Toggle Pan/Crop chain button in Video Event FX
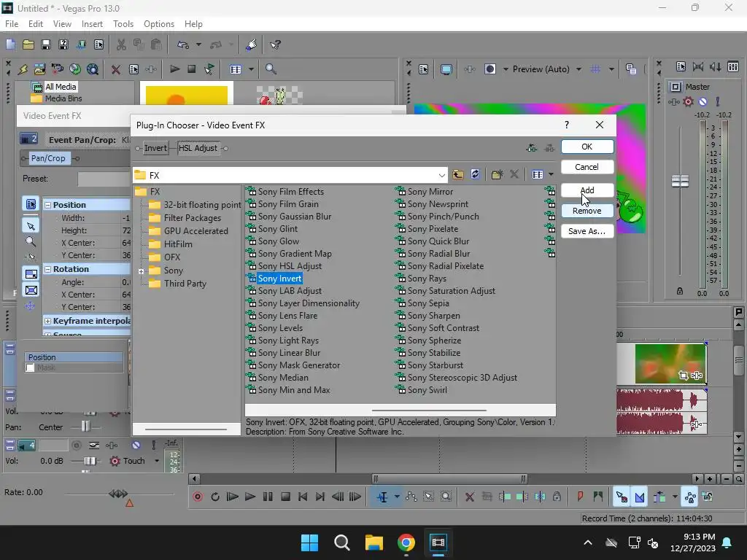Screen dimensions: 747x560 (47, 158)
